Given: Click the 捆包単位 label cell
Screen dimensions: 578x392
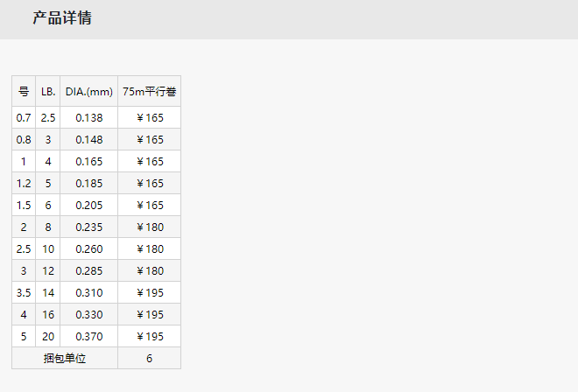Looking at the screenshot, I should [65, 358].
